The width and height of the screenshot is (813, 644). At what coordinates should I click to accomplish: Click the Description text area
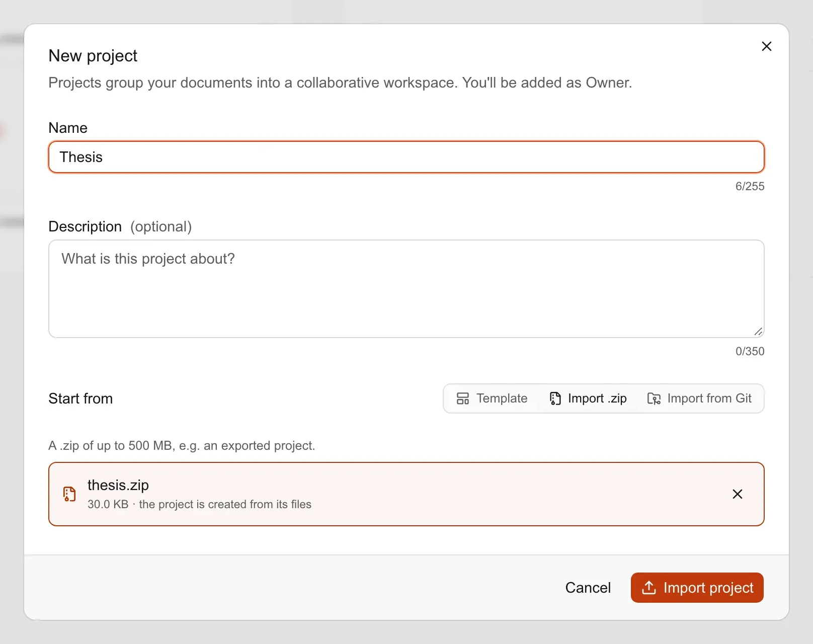pos(406,289)
